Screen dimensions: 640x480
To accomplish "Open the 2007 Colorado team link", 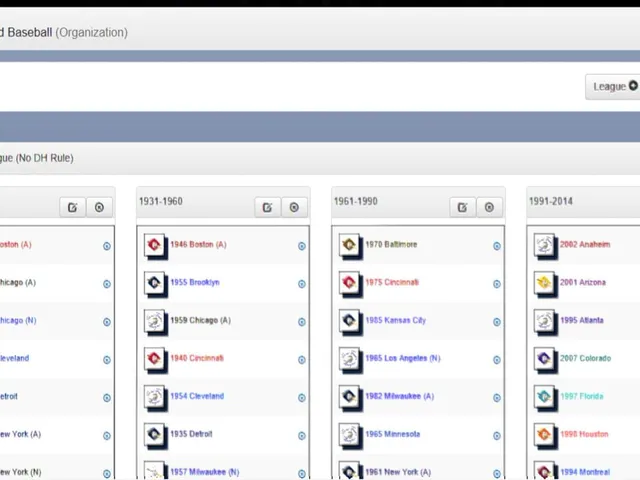I will click(585, 358).
